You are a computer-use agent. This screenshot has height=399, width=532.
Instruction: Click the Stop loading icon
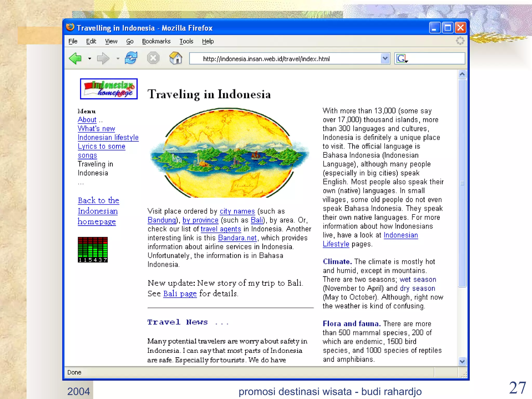click(x=153, y=58)
